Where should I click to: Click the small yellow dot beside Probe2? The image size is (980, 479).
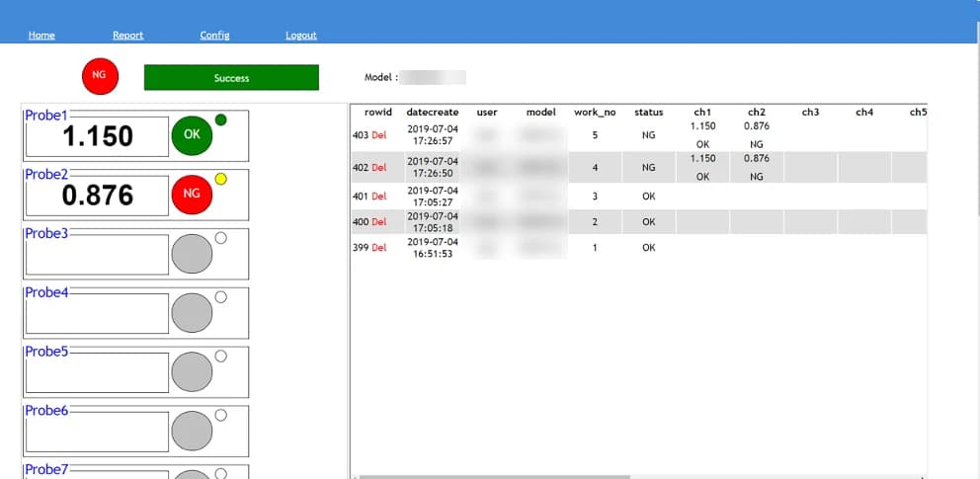tap(220, 179)
